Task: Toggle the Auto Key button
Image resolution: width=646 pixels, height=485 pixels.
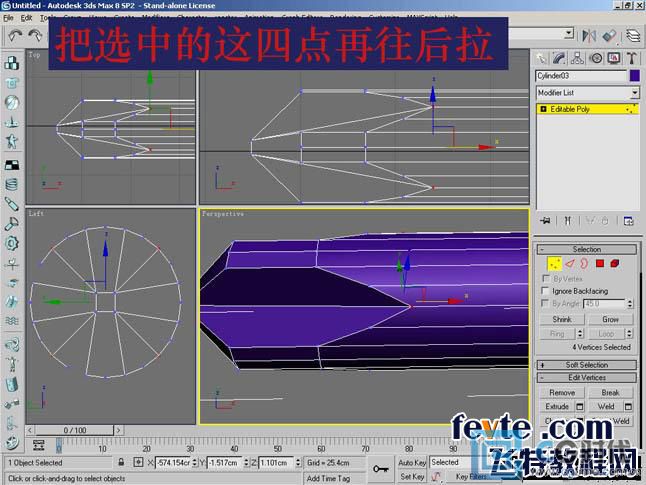Action: tap(412, 463)
